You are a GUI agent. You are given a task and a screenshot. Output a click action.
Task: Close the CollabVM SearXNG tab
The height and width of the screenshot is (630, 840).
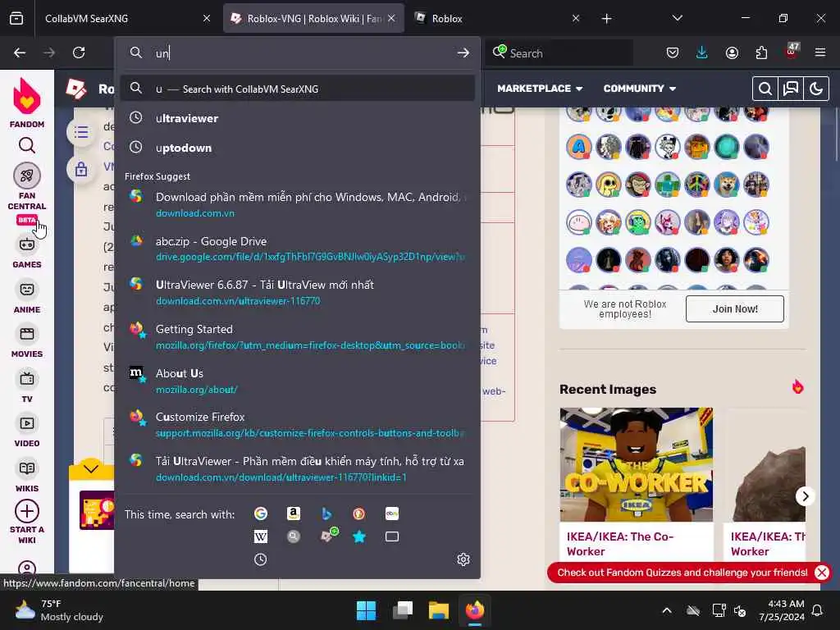[207, 18]
